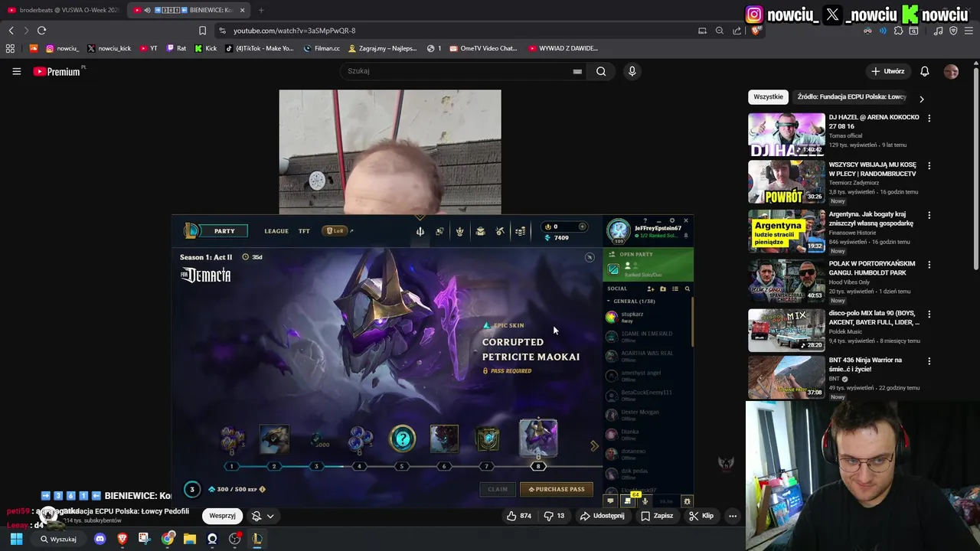Start YouTube voice search microphone

(x=632, y=71)
